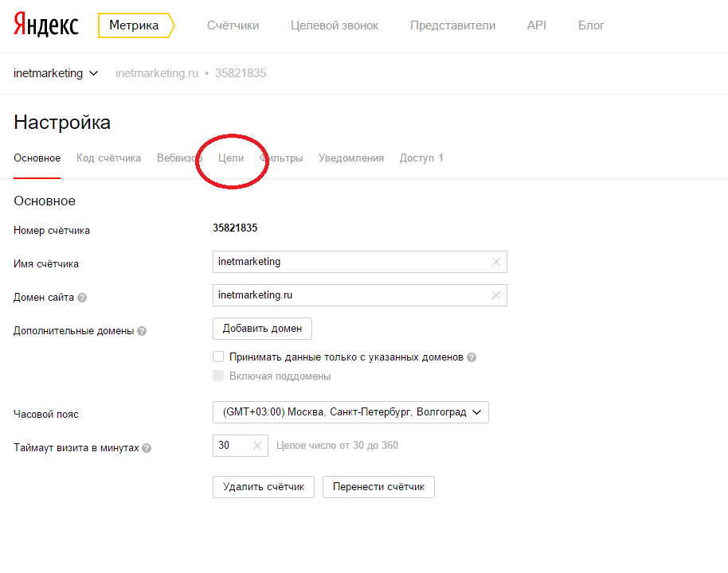Open the Уведомления tab
Image resolution: width=728 pixels, height=573 pixels.
click(351, 158)
